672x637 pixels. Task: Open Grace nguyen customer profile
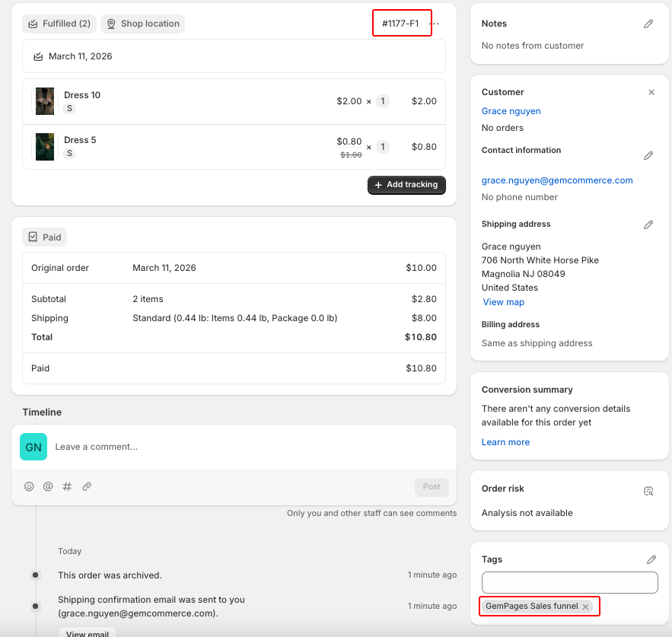(x=511, y=111)
